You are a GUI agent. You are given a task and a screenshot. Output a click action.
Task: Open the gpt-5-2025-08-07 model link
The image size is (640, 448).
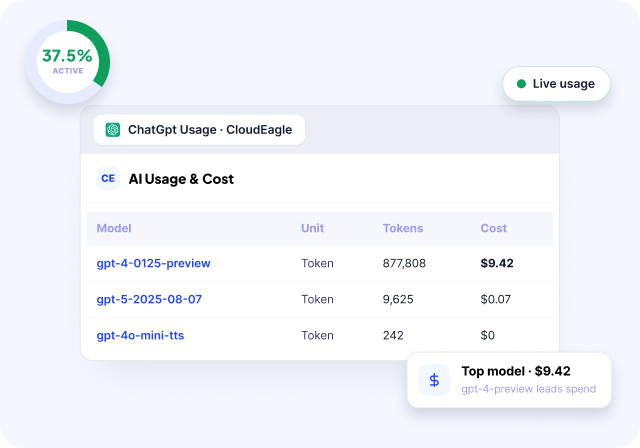[149, 299]
